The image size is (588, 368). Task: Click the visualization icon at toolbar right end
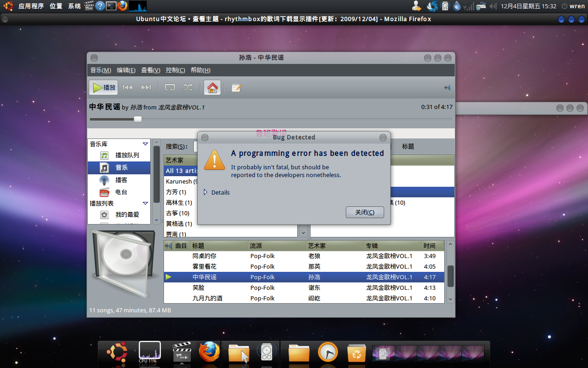point(447,87)
